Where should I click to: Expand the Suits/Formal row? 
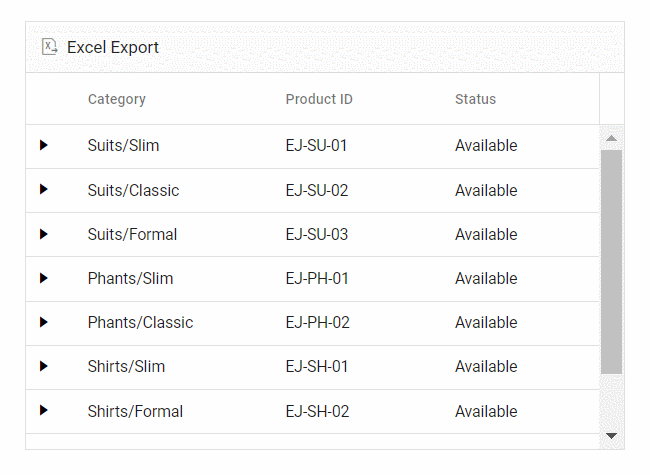pyautogui.click(x=43, y=234)
